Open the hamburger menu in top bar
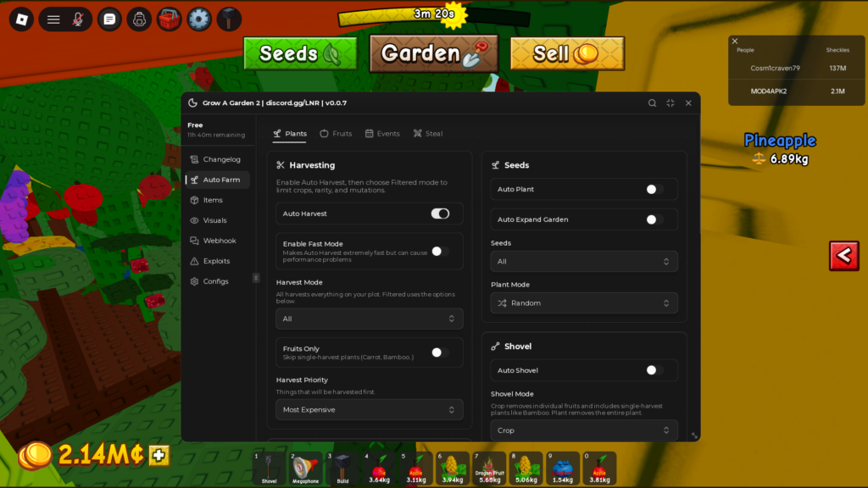This screenshot has width=868, height=488. [53, 19]
